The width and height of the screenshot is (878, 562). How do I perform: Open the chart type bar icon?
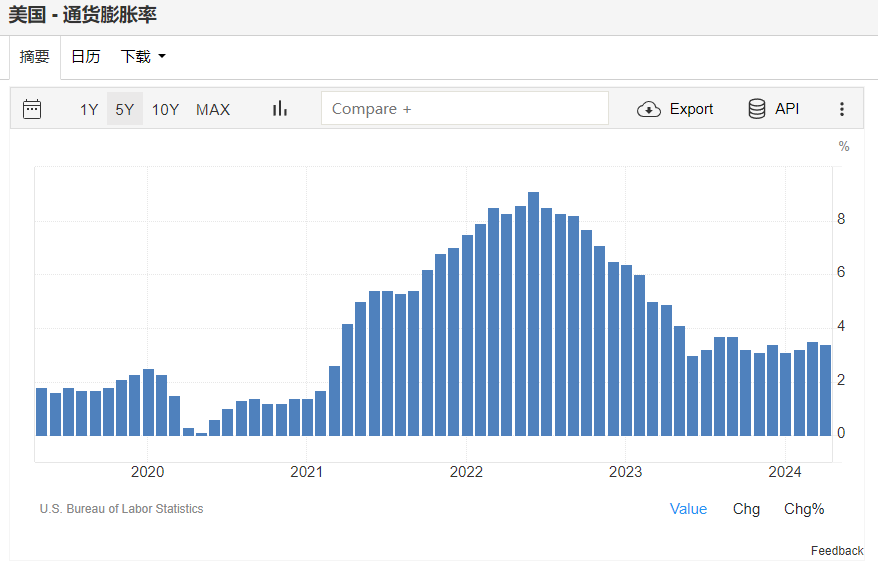(x=280, y=109)
